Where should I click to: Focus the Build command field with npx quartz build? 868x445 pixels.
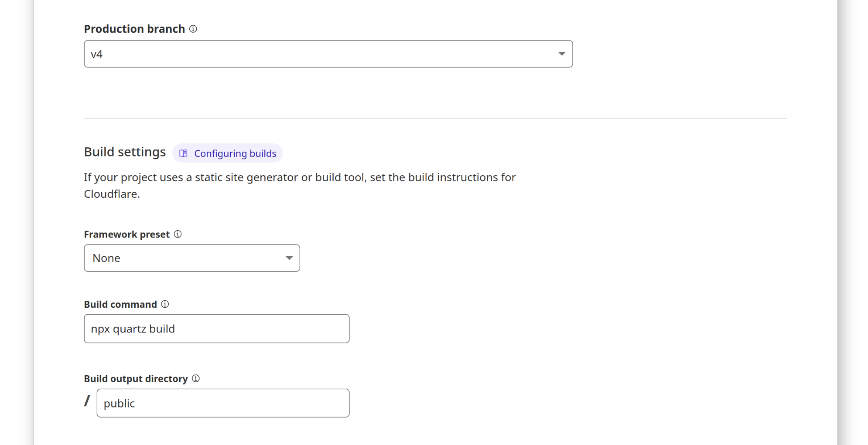coord(216,329)
